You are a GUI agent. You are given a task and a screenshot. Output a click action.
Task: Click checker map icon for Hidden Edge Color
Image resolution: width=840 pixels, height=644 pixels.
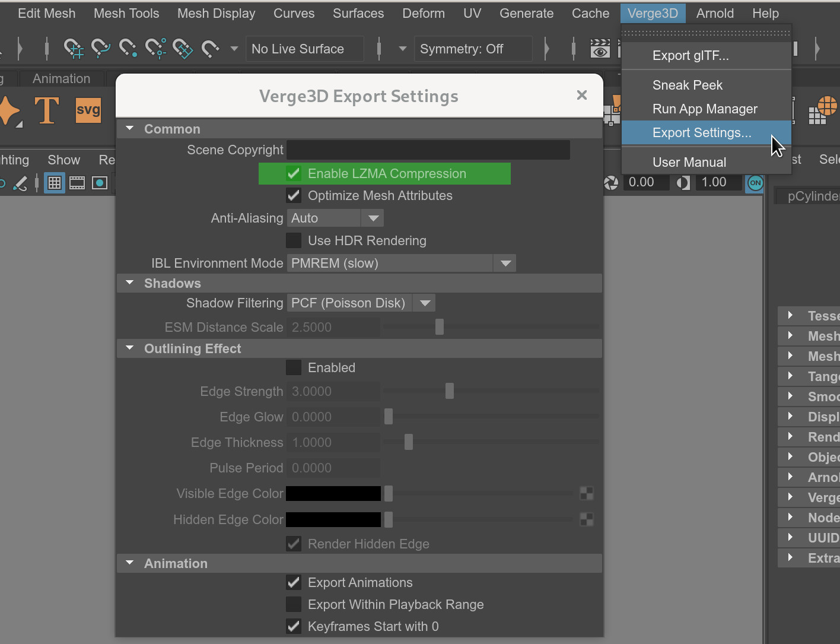pos(586,519)
